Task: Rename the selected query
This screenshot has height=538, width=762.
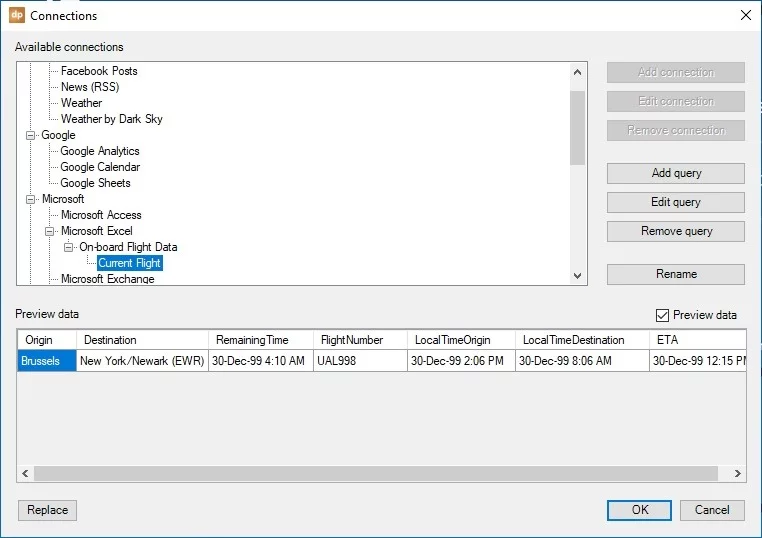Action: (x=675, y=274)
